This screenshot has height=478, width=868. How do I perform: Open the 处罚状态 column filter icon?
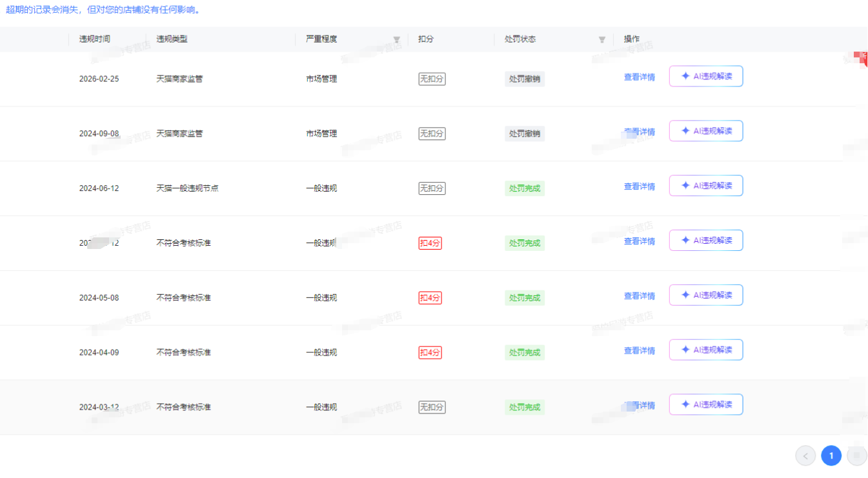coord(602,40)
